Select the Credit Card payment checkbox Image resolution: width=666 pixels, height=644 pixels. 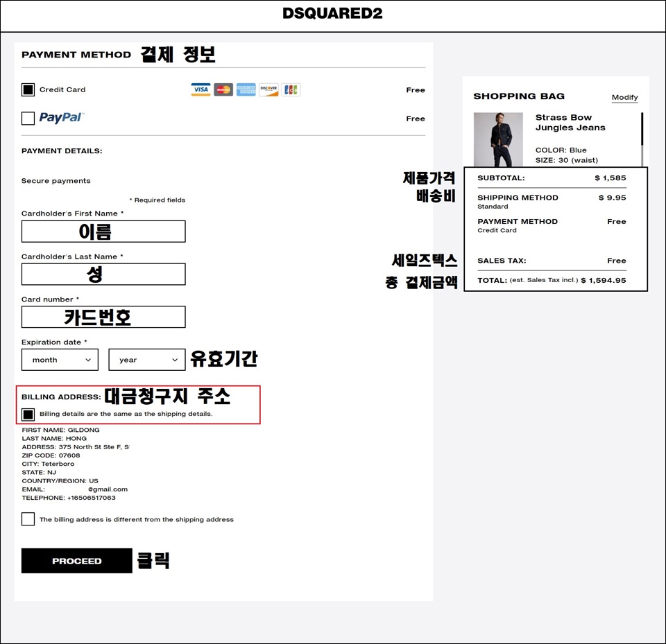tap(28, 89)
